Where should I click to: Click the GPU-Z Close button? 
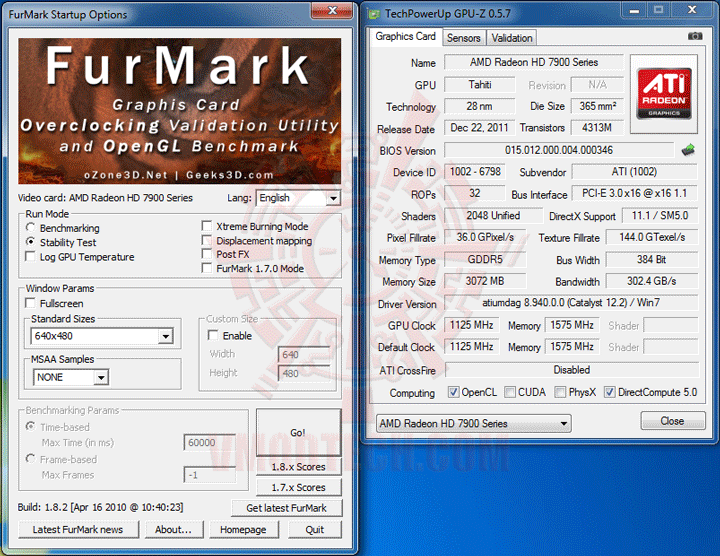point(672,421)
